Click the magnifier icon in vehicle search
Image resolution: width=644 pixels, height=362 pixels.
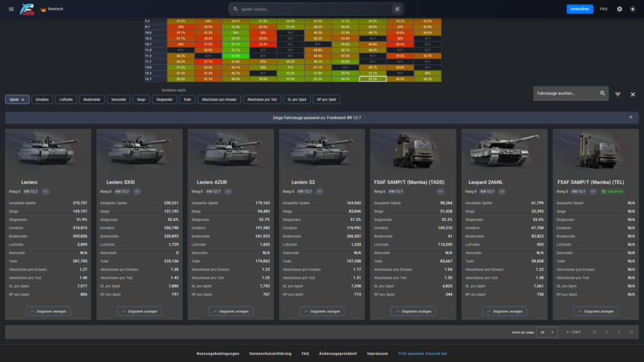603,93
